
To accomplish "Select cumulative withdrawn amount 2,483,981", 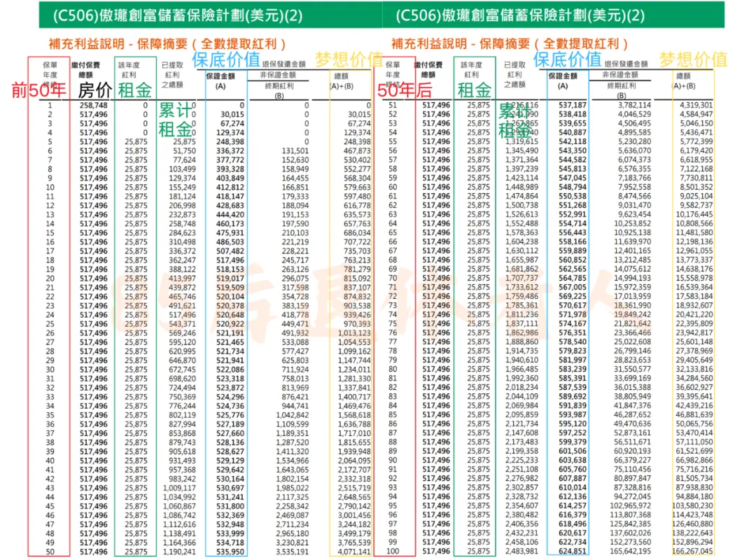I will pyautogui.click(x=521, y=552).
